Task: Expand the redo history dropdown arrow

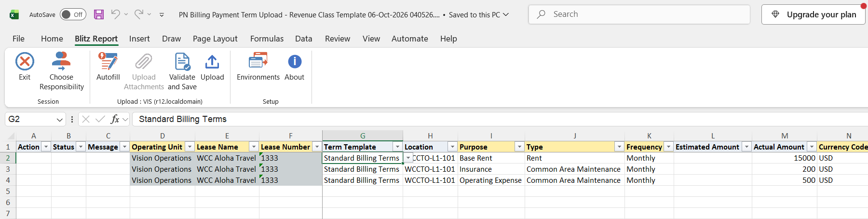Action: click(x=149, y=14)
